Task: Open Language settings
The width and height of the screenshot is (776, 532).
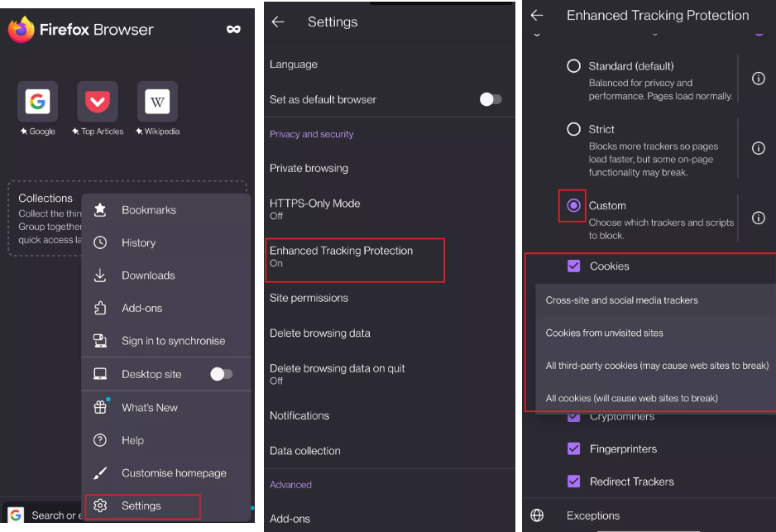Action: point(390,65)
